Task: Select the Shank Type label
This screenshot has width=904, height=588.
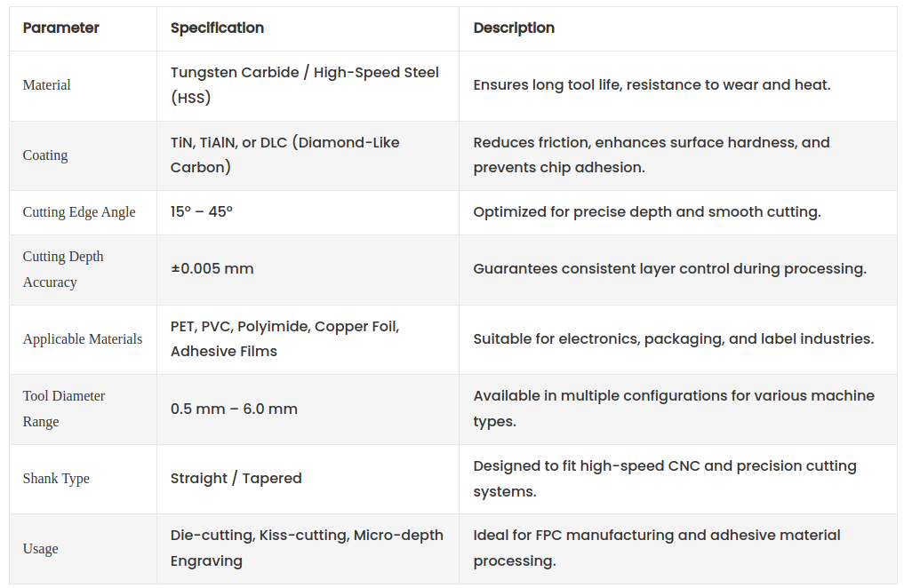Action: pos(56,479)
